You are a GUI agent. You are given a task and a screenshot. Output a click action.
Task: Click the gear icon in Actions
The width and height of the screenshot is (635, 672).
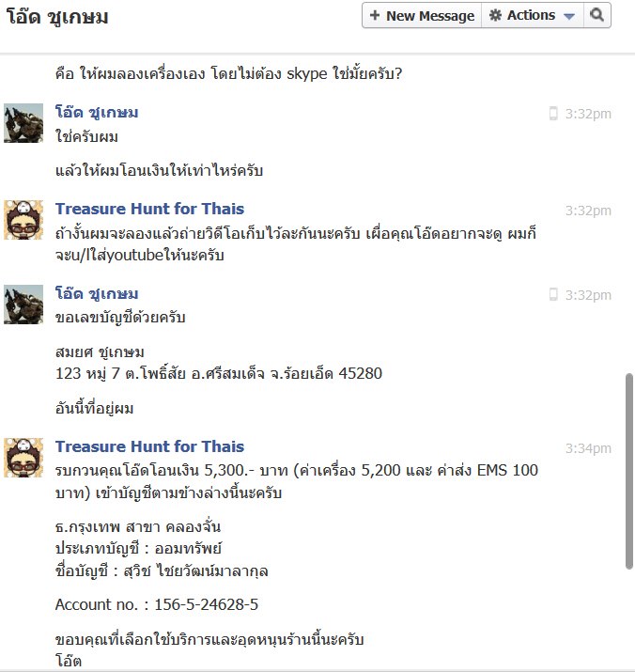(495, 15)
